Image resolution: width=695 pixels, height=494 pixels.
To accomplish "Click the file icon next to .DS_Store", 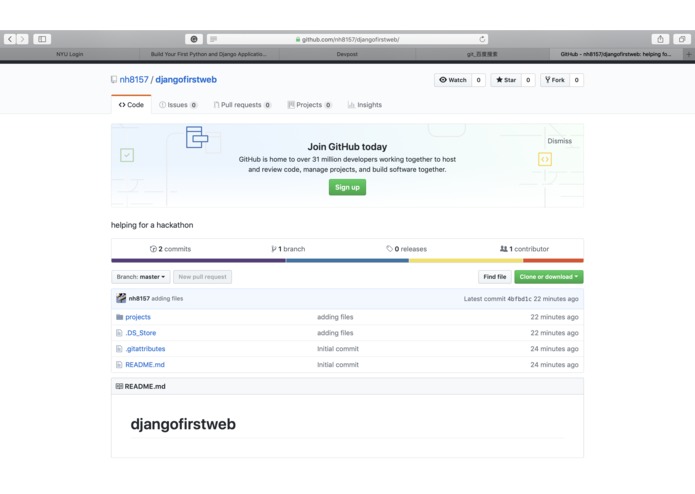I will [119, 333].
